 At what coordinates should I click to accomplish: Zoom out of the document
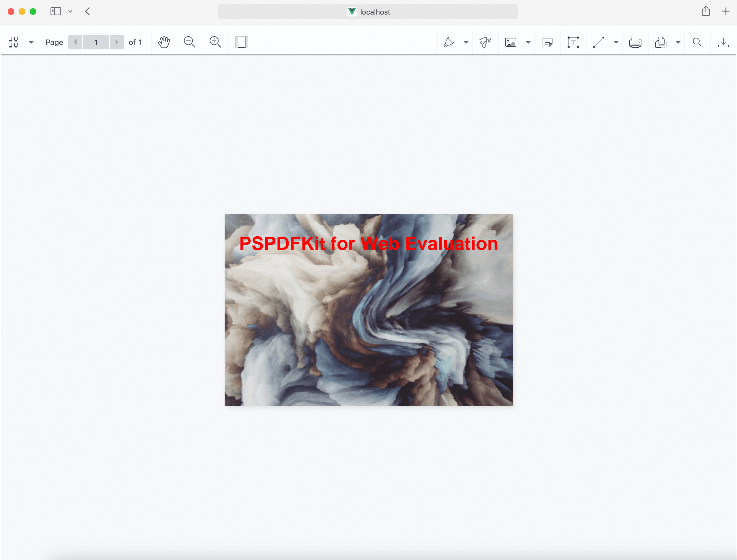(189, 42)
